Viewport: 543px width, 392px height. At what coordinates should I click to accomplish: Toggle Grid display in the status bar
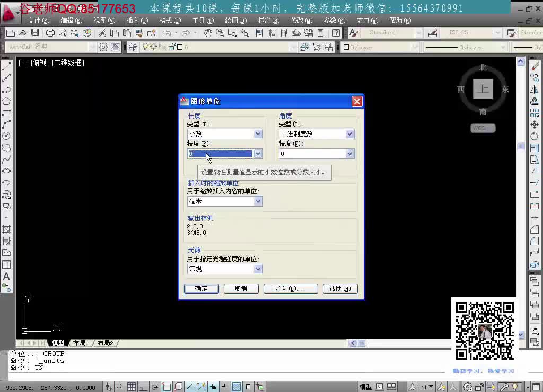click(132, 387)
